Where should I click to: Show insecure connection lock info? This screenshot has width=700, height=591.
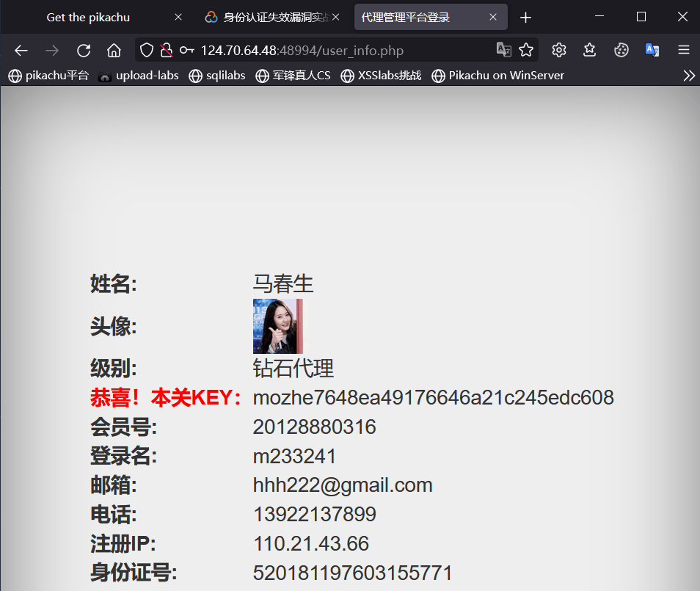167,50
